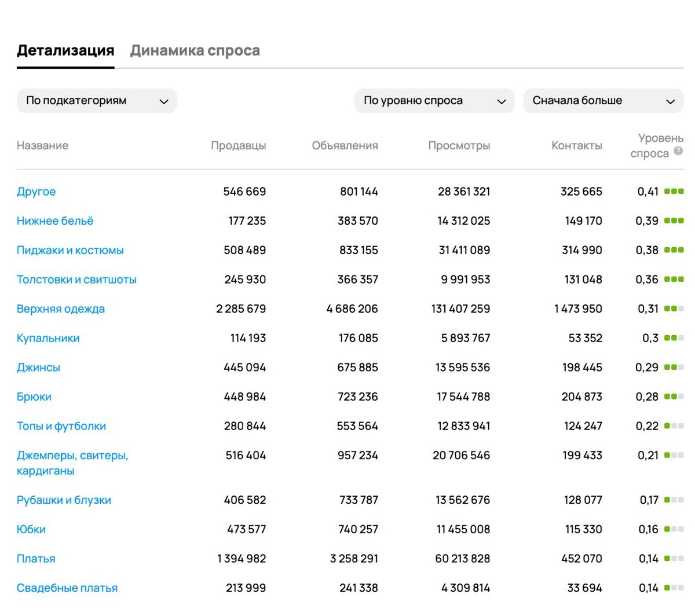Select contacts value 33 694

coord(585,588)
